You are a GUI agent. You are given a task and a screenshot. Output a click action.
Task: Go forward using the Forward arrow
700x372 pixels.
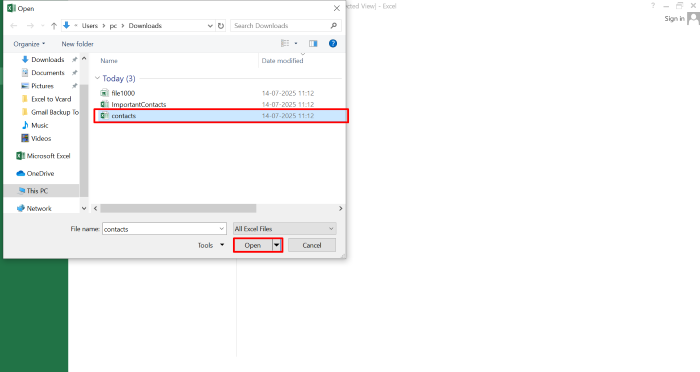30,26
